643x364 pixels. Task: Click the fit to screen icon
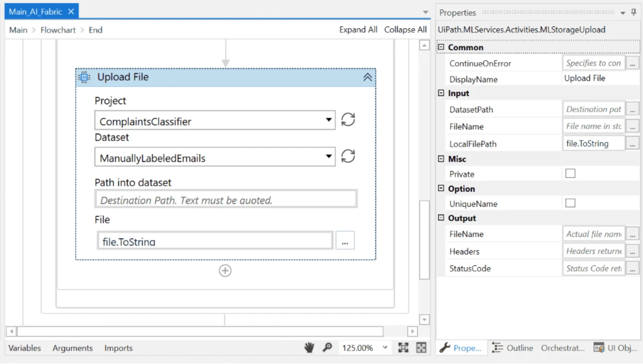coord(403,347)
